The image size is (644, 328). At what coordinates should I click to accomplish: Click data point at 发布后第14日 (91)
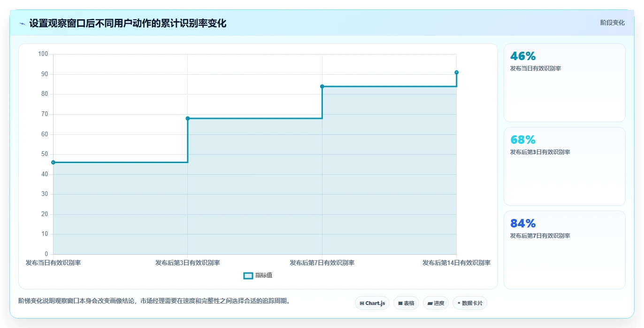click(456, 72)
